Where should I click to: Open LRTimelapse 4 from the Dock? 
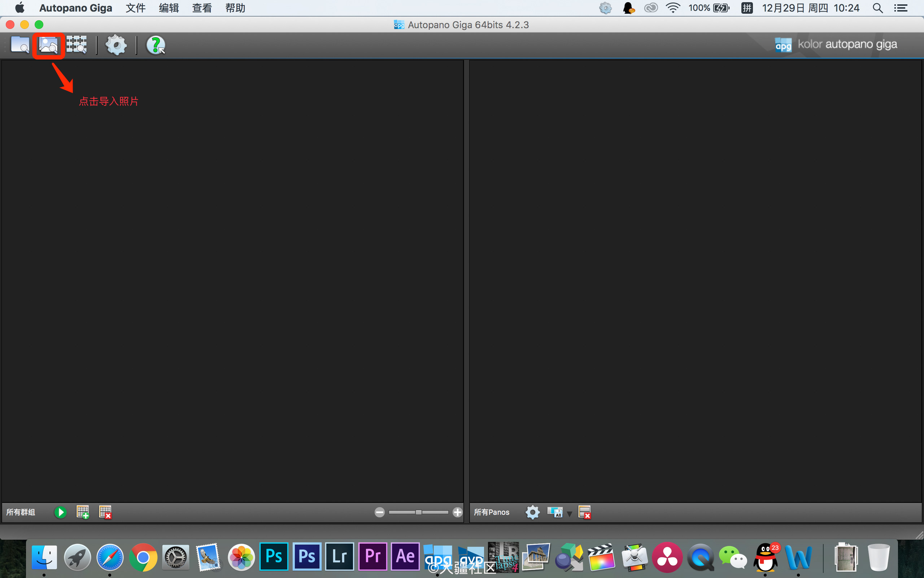[504, 557]
